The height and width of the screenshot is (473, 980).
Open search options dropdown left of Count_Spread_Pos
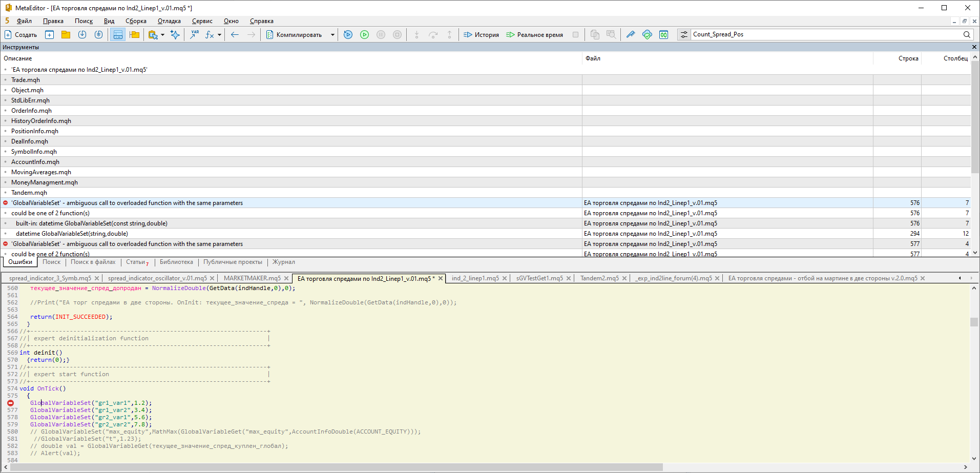(684, 35)
